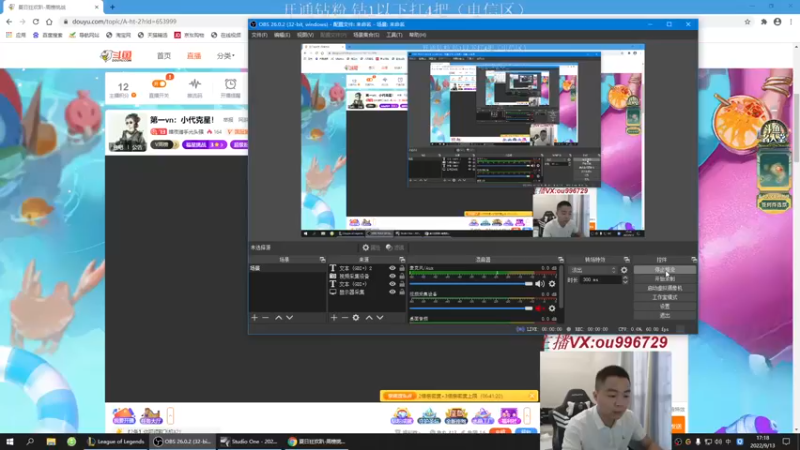
Task: Pop out the Scenes dock
Action: click(x=322, y=260)
